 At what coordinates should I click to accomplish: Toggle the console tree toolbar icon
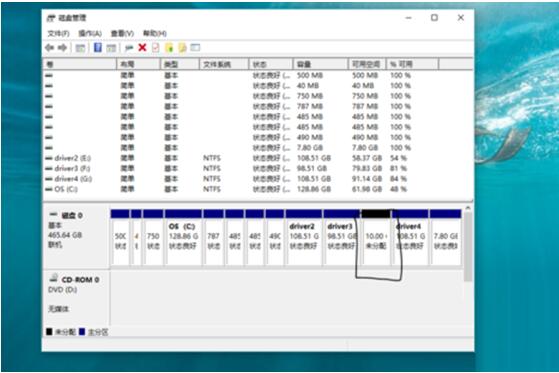click(80, 48)
